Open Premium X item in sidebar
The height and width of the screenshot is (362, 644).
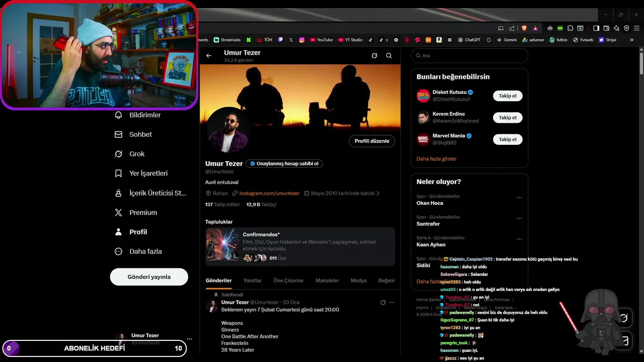[x=136, y=212]
